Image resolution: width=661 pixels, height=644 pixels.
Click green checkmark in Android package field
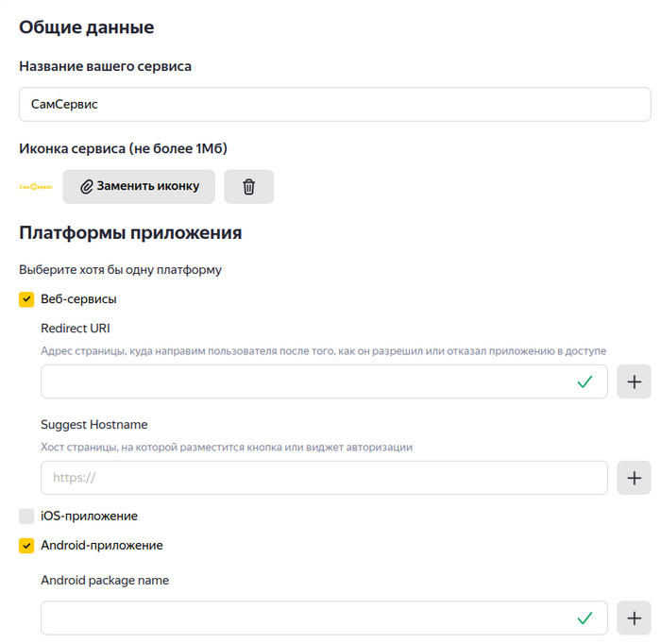[585, 619]
